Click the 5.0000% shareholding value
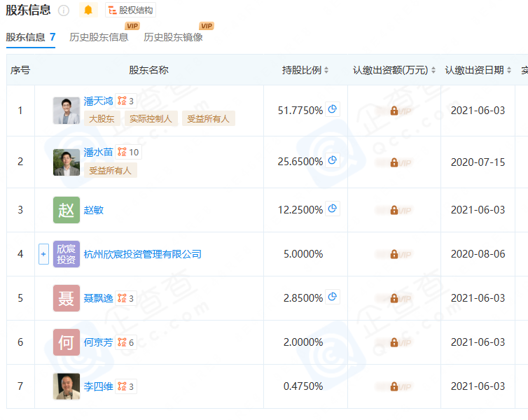Screen dimensions: 528x420 pyautogui.click(x=303, y=254)
